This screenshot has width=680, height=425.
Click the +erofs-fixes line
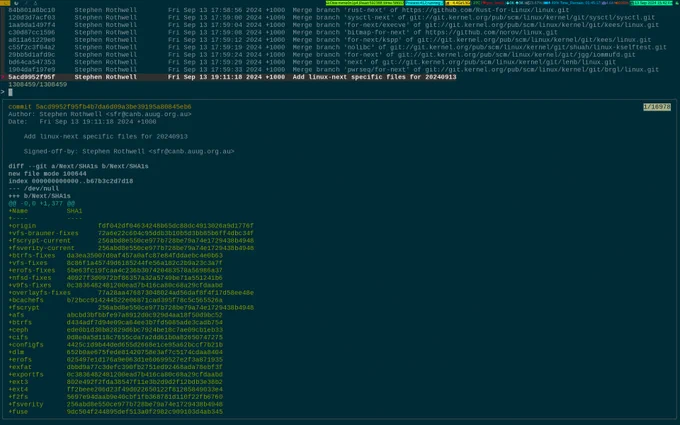pyautogui.click(x=115, y=270)
